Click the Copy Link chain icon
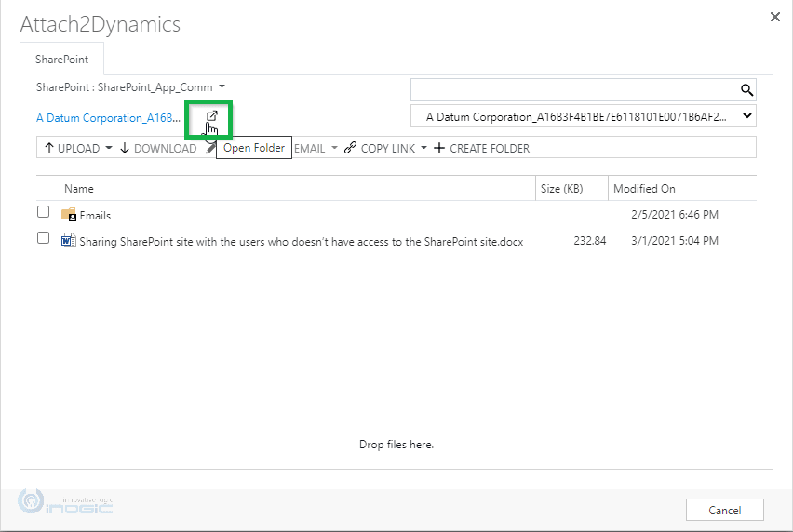Screen dimensions: 793x532 (350, 148)
